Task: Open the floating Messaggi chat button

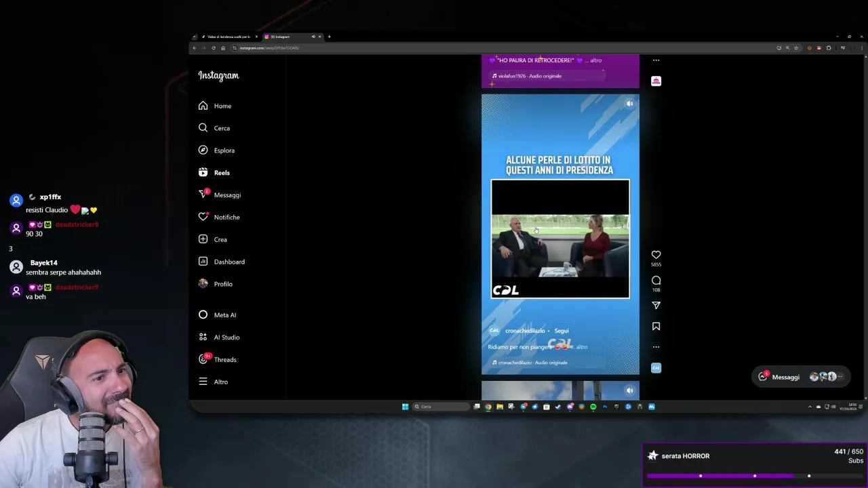Action: pyautogui.click(x=800, y=377)
